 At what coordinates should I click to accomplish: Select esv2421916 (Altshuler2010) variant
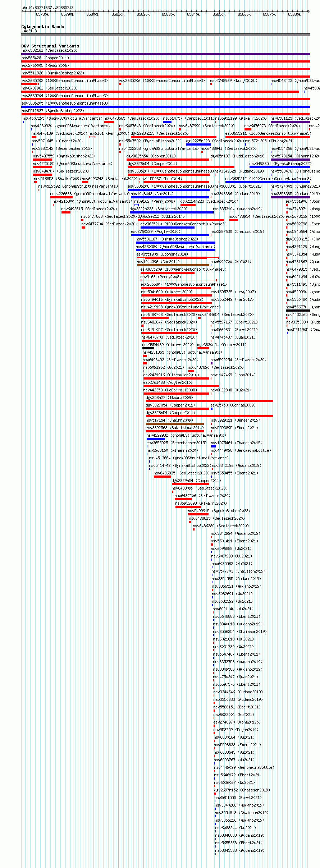point(171,375)
